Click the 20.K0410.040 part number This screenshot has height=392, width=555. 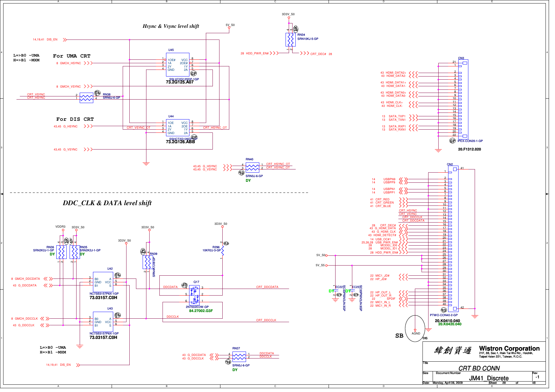[x=447, y=321]
